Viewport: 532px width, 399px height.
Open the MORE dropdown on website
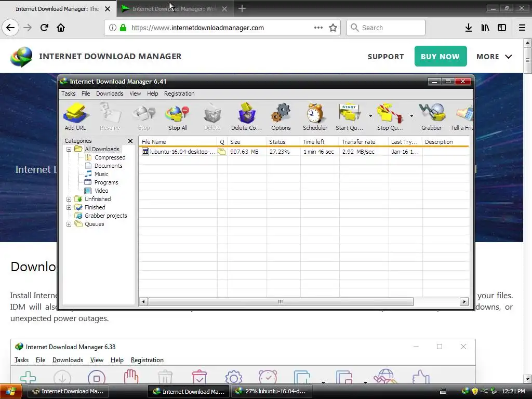point(494,57)
